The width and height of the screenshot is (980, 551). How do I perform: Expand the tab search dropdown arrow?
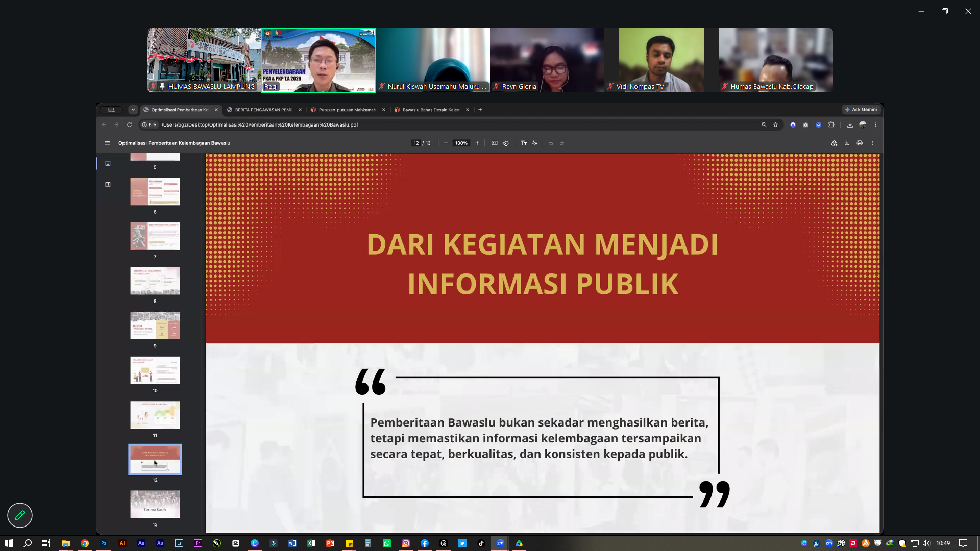pyautogui.click(x=133, y=110)
